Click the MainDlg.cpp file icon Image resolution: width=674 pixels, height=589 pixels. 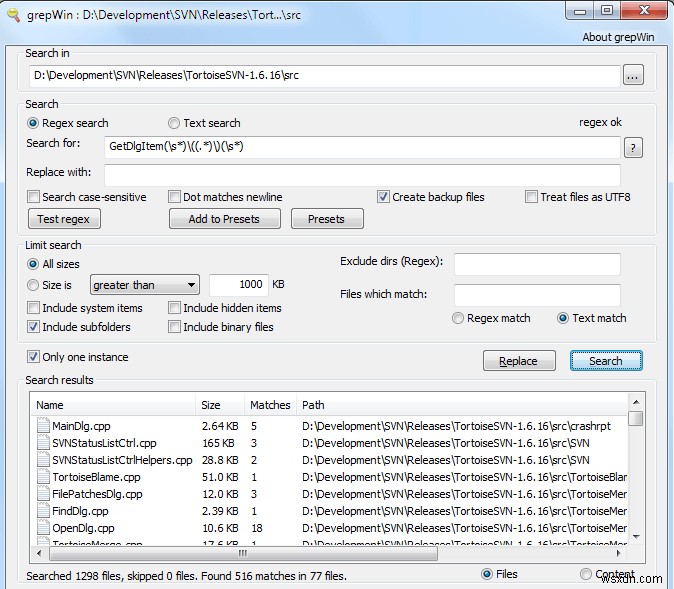(43, 426)
